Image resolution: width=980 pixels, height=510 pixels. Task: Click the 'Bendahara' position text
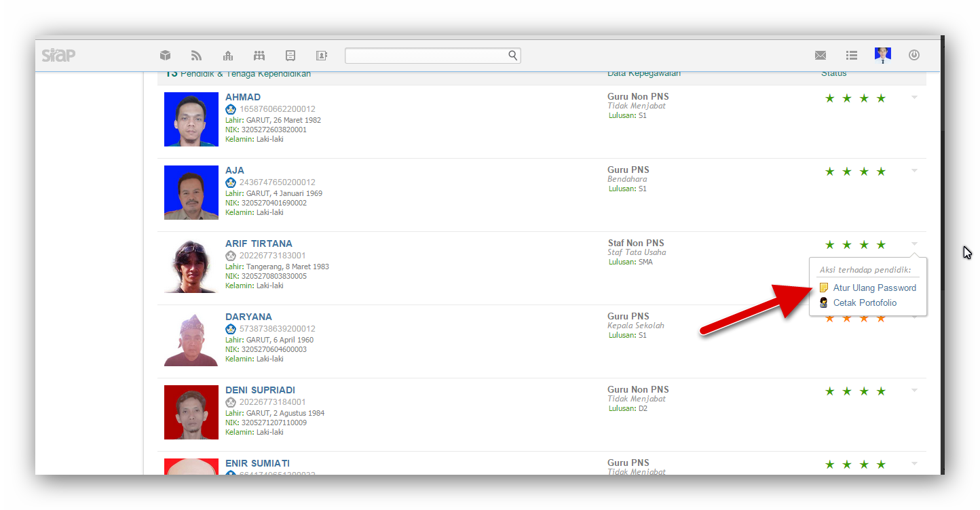[627, 179]
